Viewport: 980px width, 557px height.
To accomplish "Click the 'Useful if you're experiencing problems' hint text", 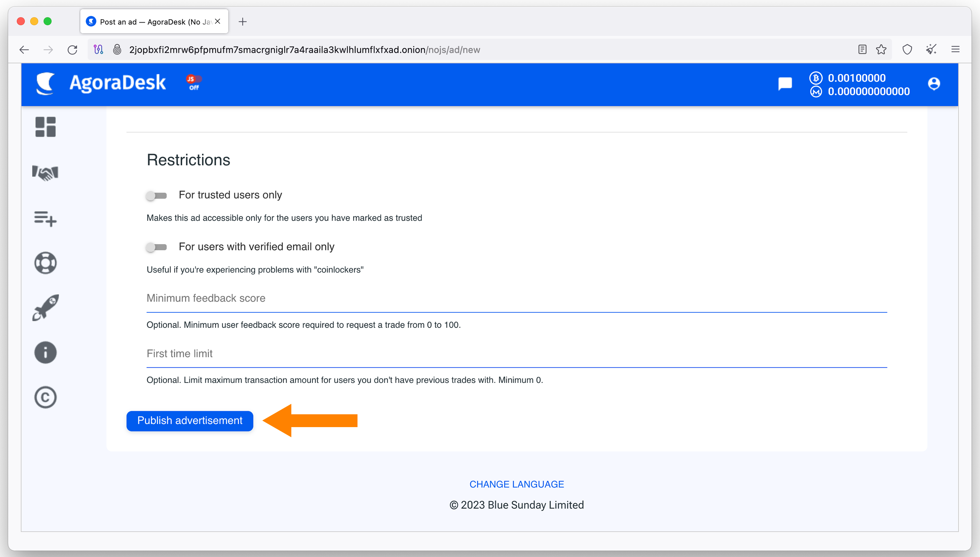I will click(x=255, y=270).
